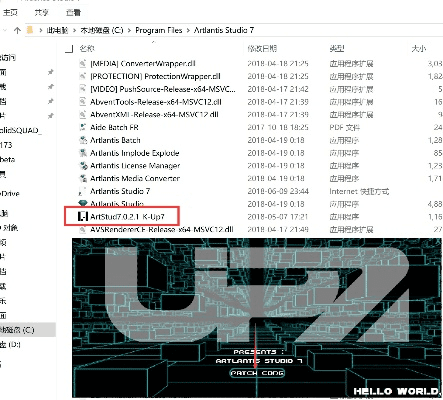Select 本地磁盘 (C:) in navigation sidebar

tap(17, 330)
